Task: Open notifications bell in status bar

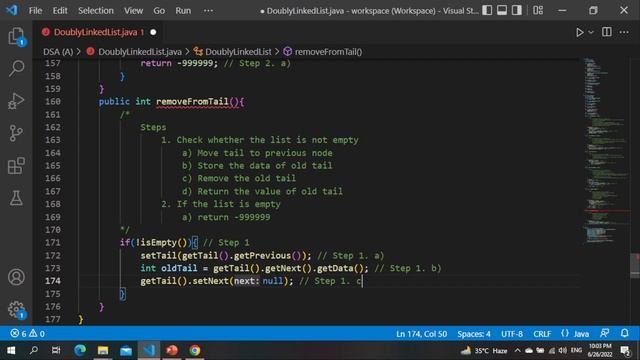Action: click(624, 333)
